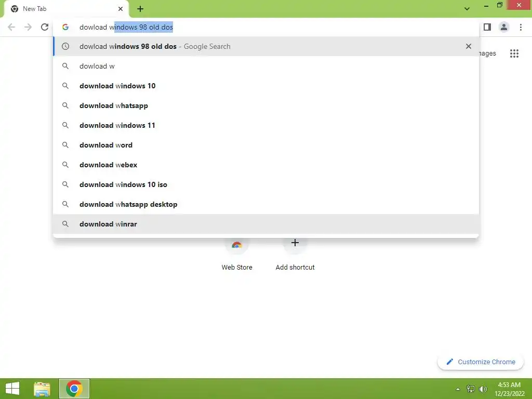The width and height of the screenshot is (532, 399).
Task: Open the tab search chevron
Action: point(467,9)
